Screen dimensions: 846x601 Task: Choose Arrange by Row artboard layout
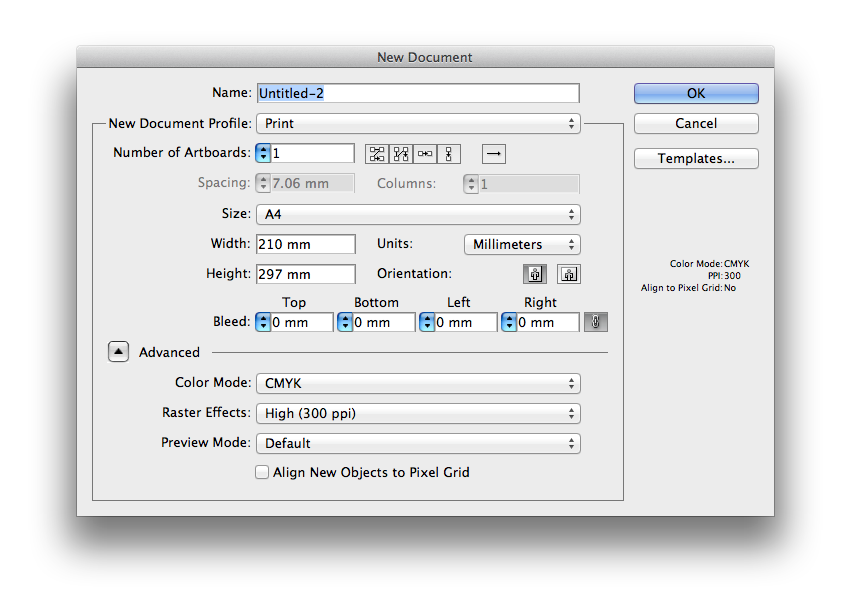pyautogui.click(x=426, y=154)
